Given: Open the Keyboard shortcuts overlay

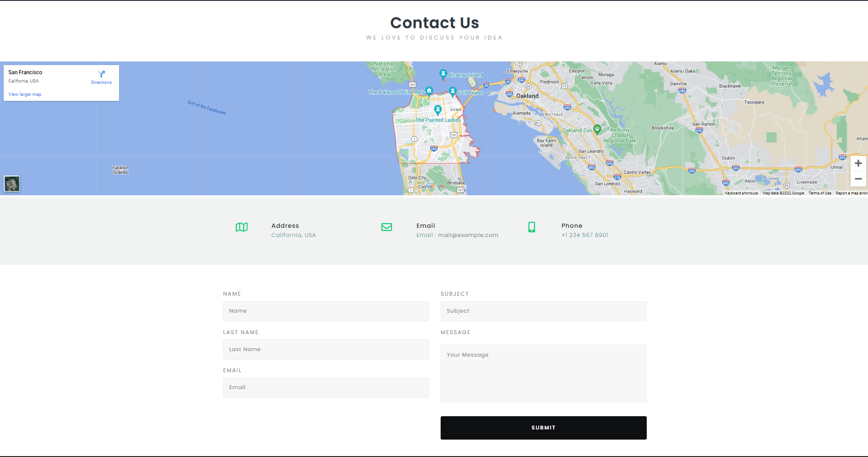Looking at the screenshot, I should [741, 193].
